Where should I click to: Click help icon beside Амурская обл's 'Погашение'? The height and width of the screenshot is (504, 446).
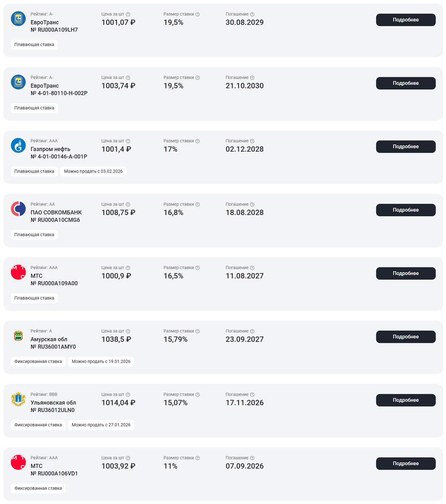coord(252,331)
